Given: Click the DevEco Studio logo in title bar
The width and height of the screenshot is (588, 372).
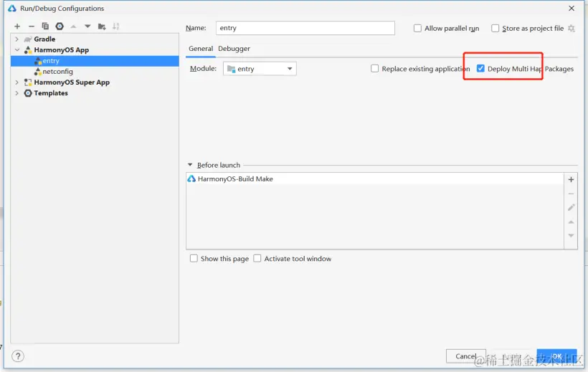Looking at the screenshot, I should point(12,9).
